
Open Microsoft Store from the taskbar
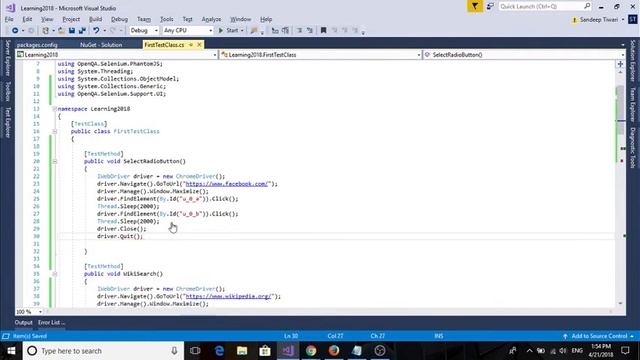265,351
